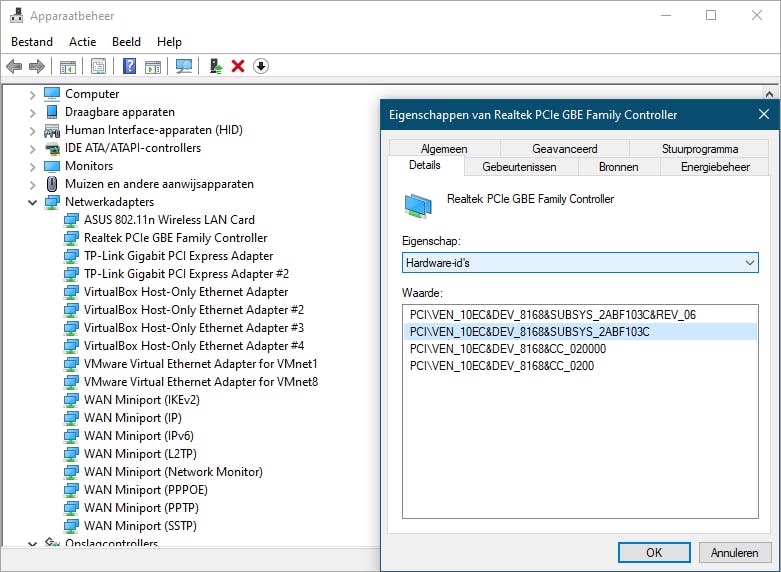Screen dimensions: 781x572
Task: Switch to the Energiebeheer tab
Action: (715, 167)
